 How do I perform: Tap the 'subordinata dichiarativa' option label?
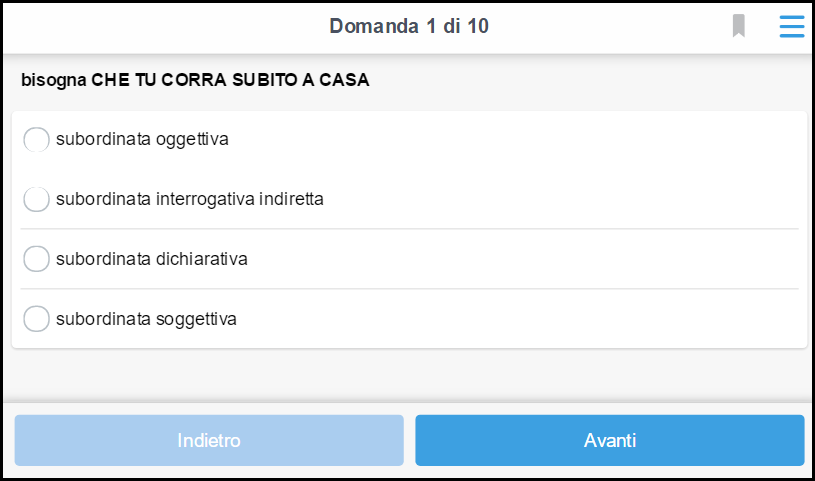coord(152,259)
